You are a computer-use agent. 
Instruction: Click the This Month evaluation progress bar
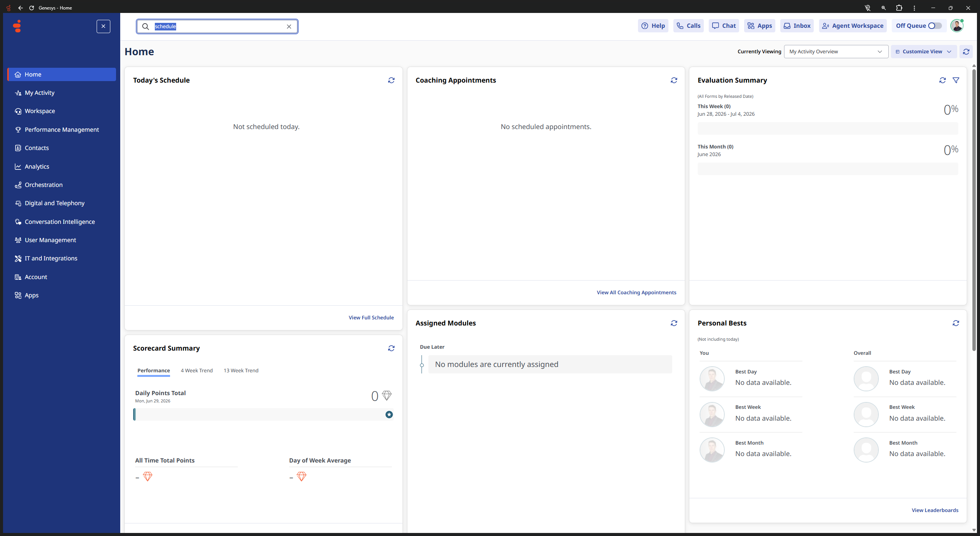828,169
